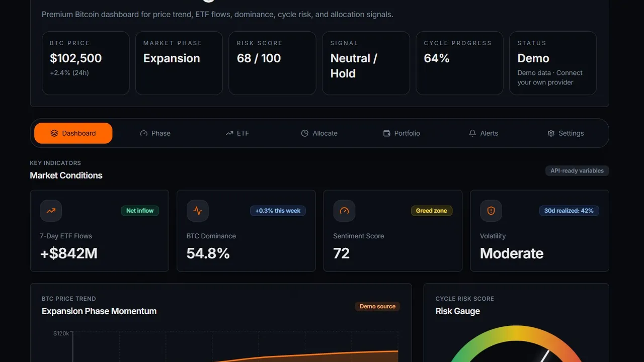
Task: Select the active Dashboard tab
Action: pos(73,133)
